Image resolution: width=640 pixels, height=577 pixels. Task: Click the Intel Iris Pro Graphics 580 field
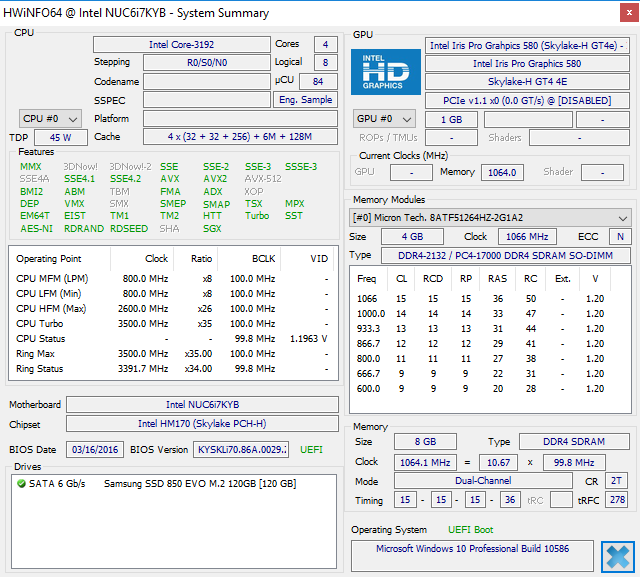(527, 64)
